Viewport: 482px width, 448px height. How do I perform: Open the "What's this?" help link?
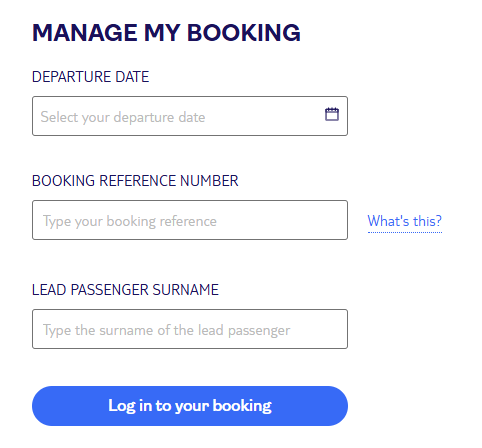tap(405, 221)
